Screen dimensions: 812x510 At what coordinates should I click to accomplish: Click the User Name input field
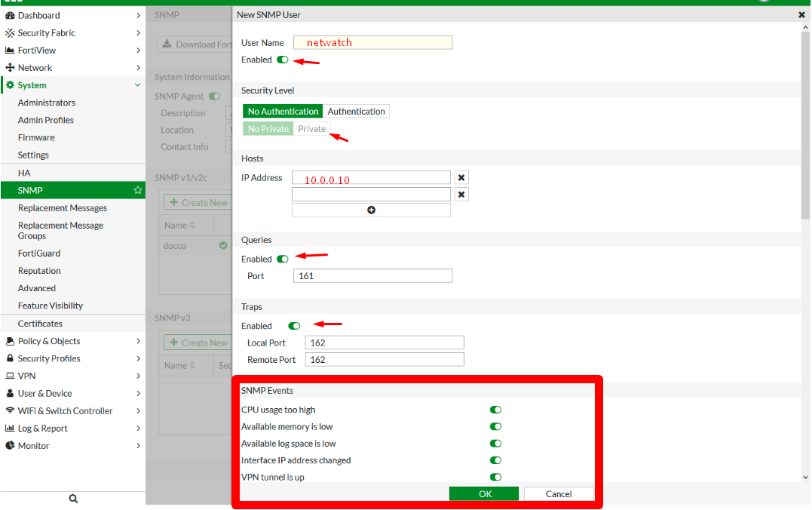pos(372,42)
